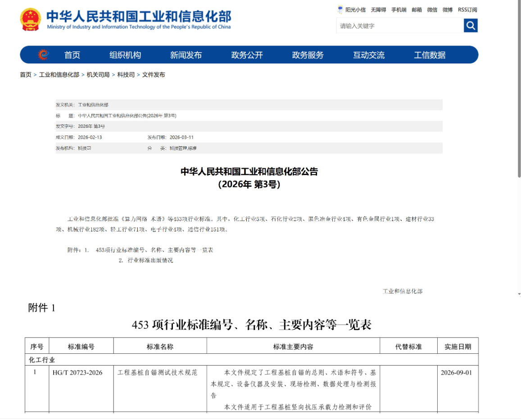Open the 工信数据 menu item

tap(430, 55)
